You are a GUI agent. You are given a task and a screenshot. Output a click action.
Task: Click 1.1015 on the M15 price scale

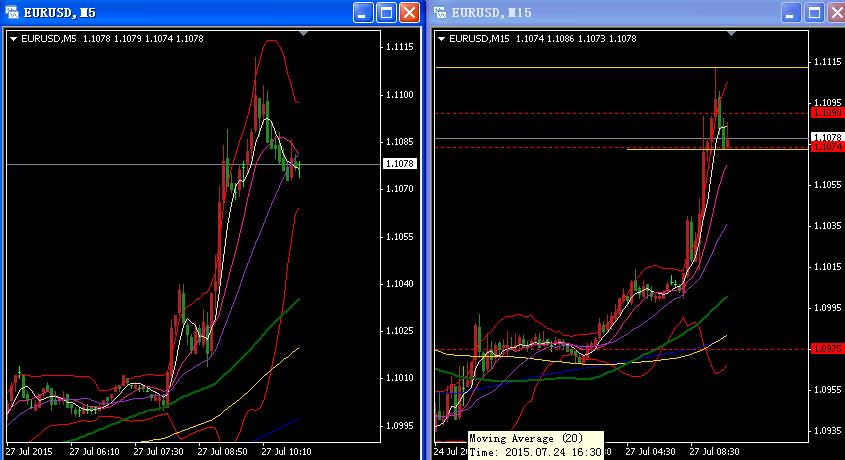(x=828, y=267)
